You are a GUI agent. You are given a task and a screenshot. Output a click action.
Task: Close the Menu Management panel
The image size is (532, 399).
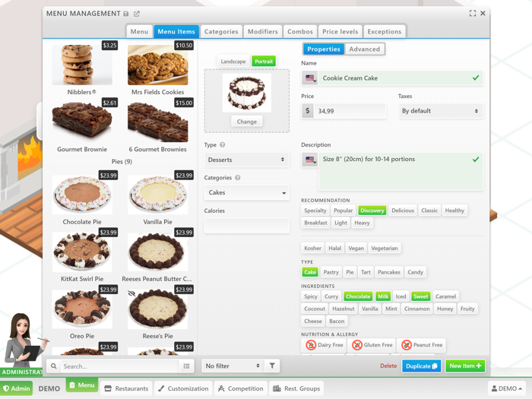[483, 13]
